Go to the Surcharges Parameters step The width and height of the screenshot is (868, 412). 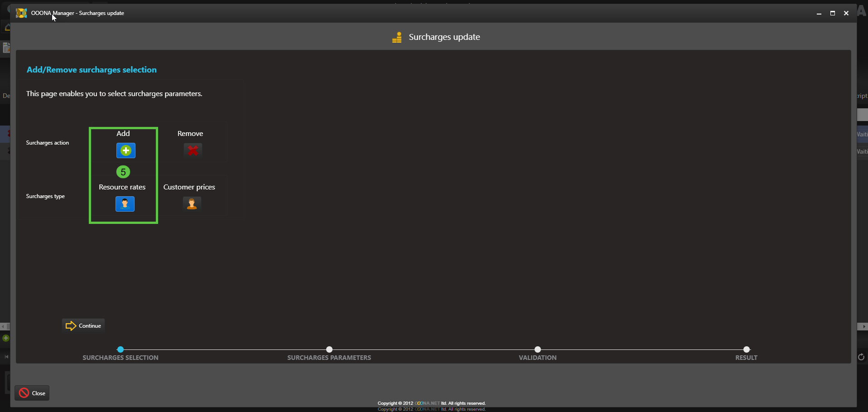[329, 349]
